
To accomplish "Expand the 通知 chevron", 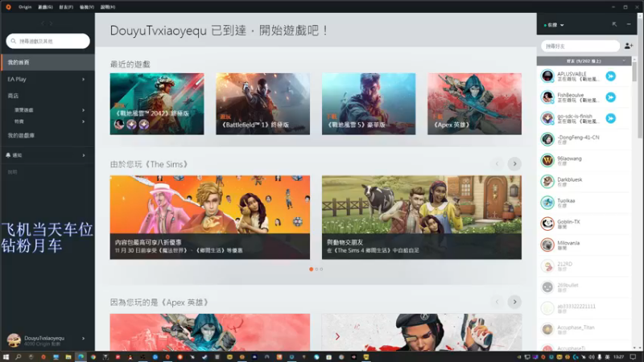I will [x=84, y=155].
